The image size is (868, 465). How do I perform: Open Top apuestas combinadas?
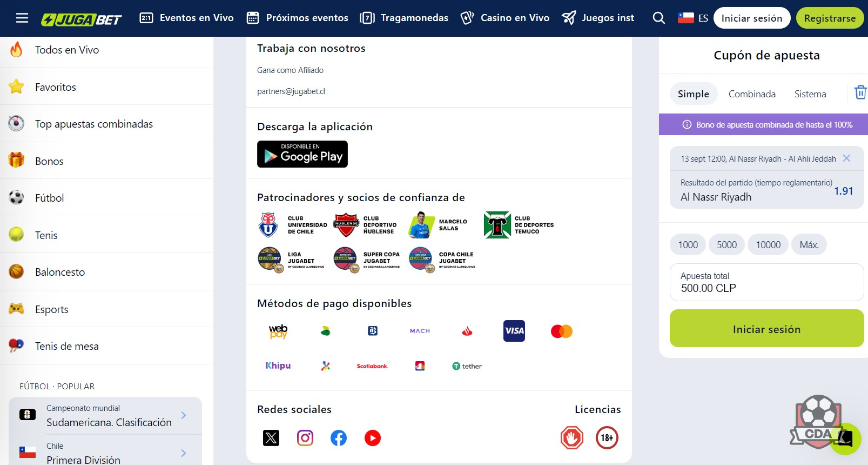[107, 124]
